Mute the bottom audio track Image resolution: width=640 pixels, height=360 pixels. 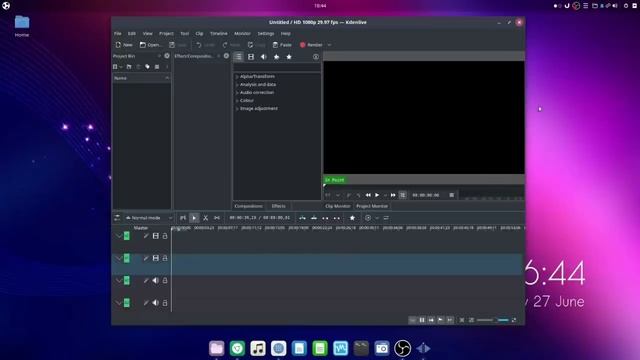[156, 303]
